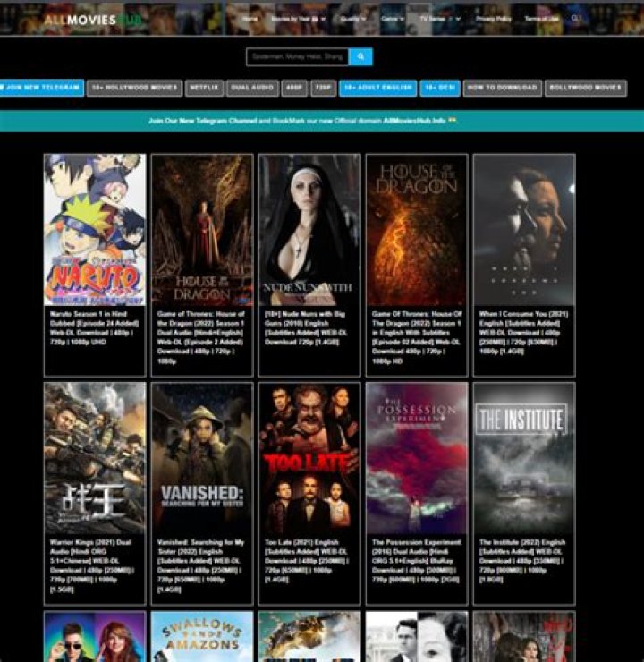The width and height of the screenshot is (644, 662).
Task: Open the Privacy Policy page
Action: 493,18
